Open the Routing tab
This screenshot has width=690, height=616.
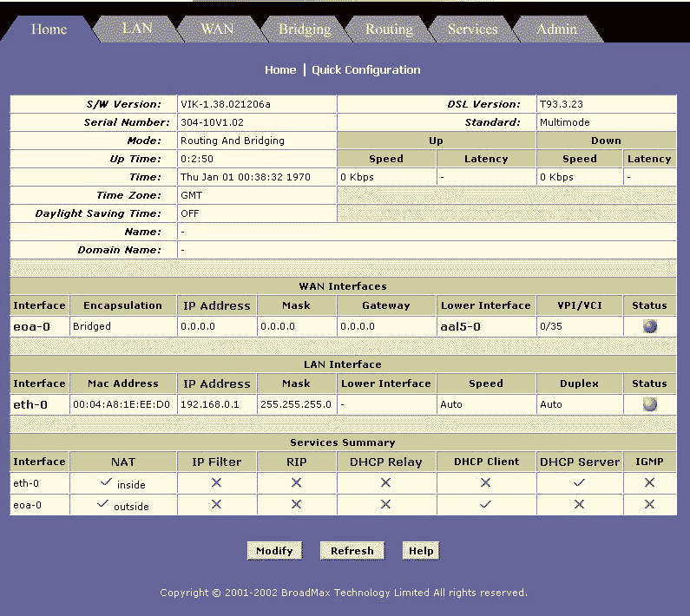click(389, 29)
